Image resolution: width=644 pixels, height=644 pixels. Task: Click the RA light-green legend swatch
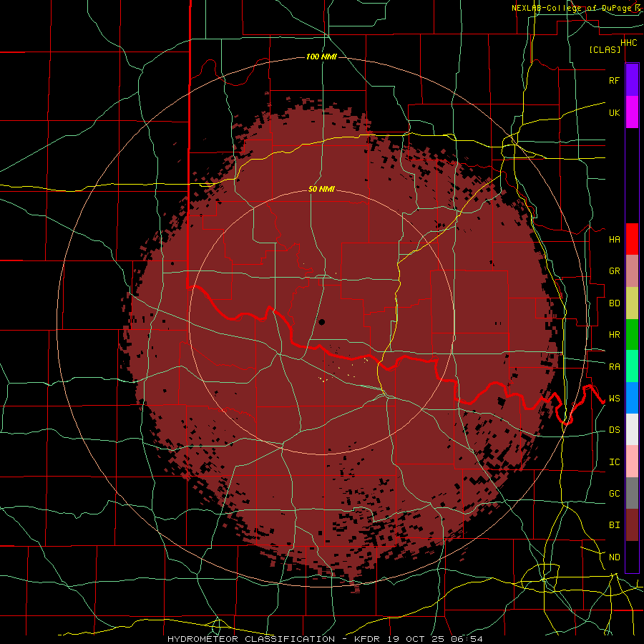[x=632, y=366]
